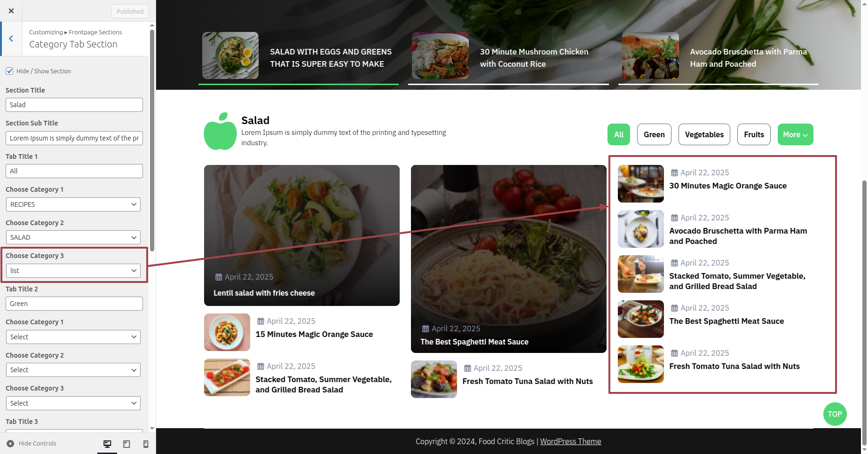Expand the More categories dropdown button

tap(795, 134)
